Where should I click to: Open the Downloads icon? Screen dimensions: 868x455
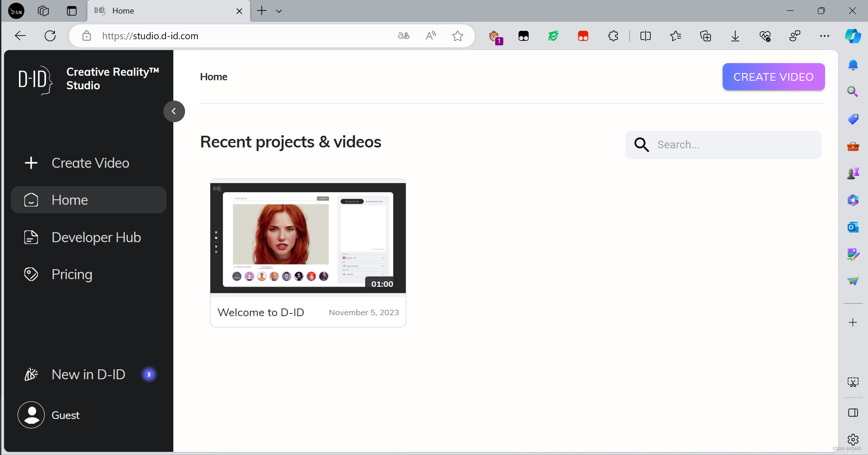[x=735, y=36]
